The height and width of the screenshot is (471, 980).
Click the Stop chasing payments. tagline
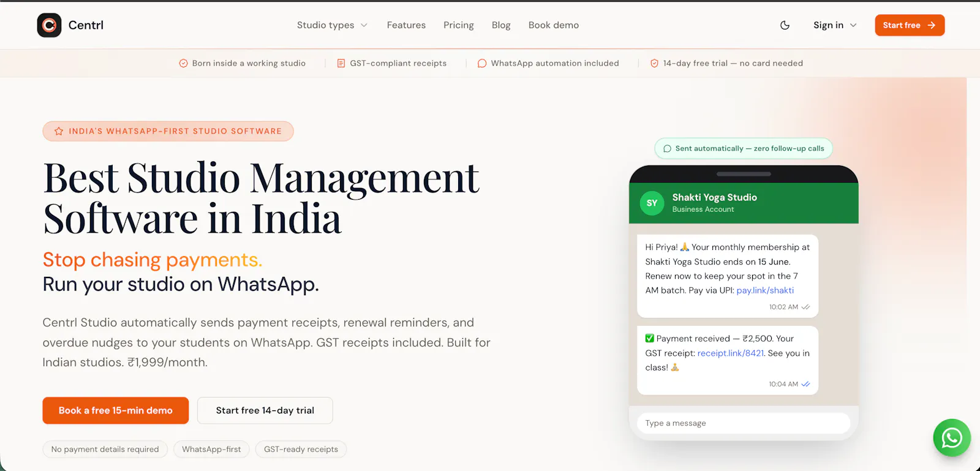click(153, 260)
